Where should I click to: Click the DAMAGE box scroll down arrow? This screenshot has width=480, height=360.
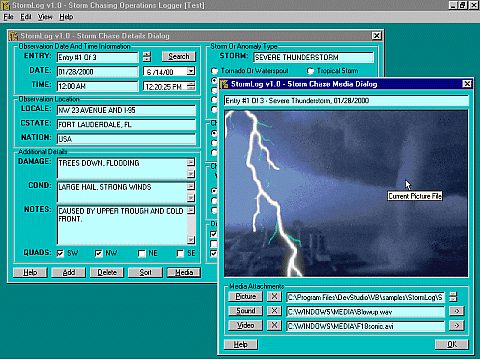tap(191, 174)
